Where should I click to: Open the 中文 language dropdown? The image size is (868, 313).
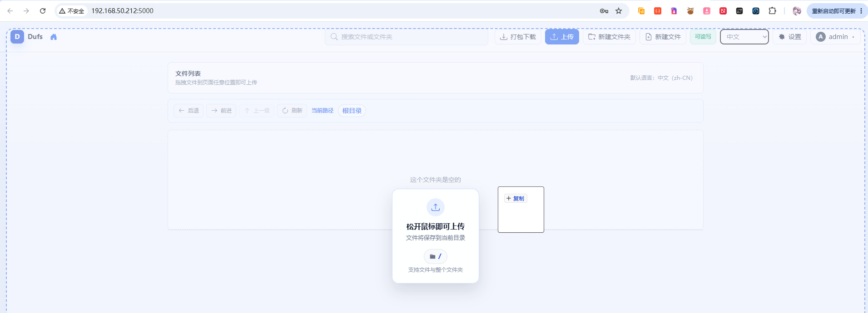744,37
